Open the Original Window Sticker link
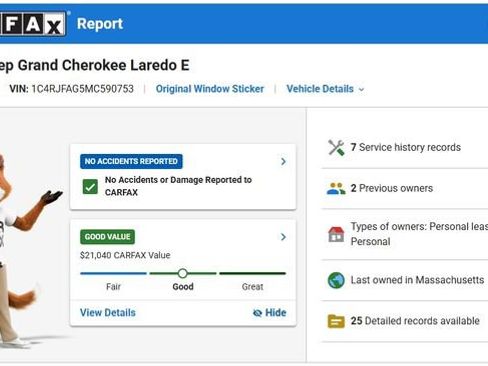 point(210,89)
